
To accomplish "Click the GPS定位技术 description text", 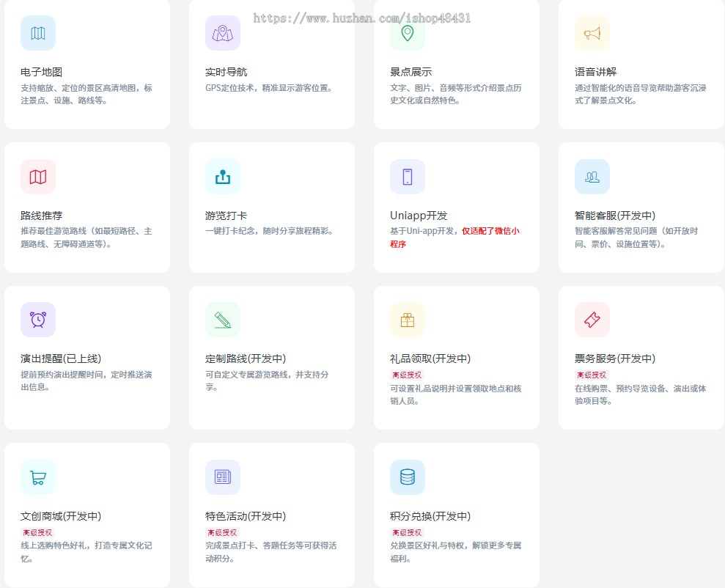I will coord(269,88).
